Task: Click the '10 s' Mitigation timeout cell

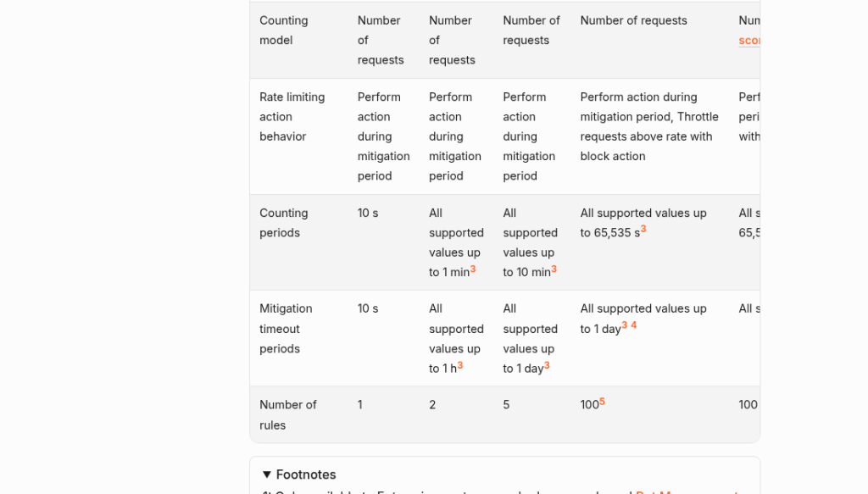Action: pyautogui.click(x=368, y=308)
